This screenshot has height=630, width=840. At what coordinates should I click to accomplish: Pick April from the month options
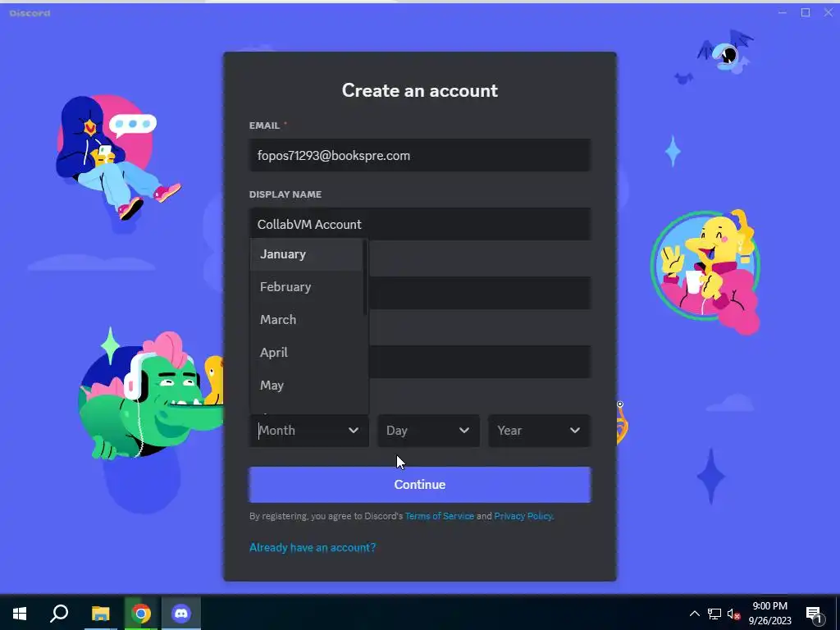307,353
